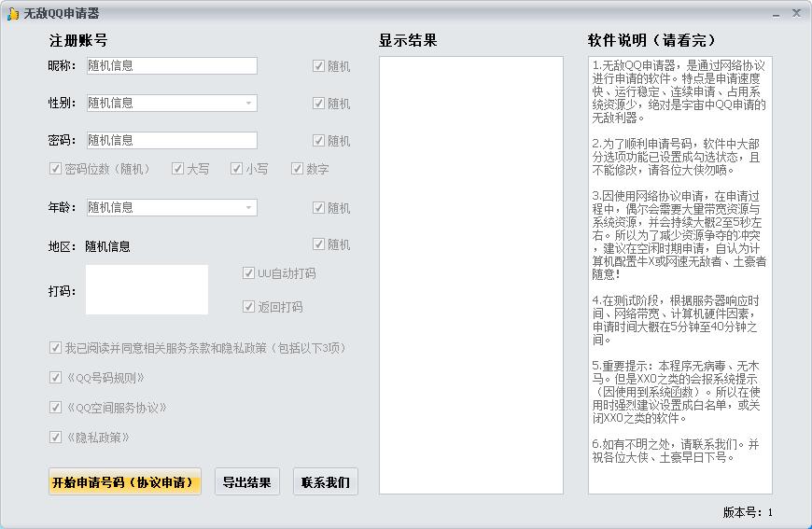This screenshot has height=529, width=812.
Task: Click the 昵称 input field
Action: click(x=171, y=65)
